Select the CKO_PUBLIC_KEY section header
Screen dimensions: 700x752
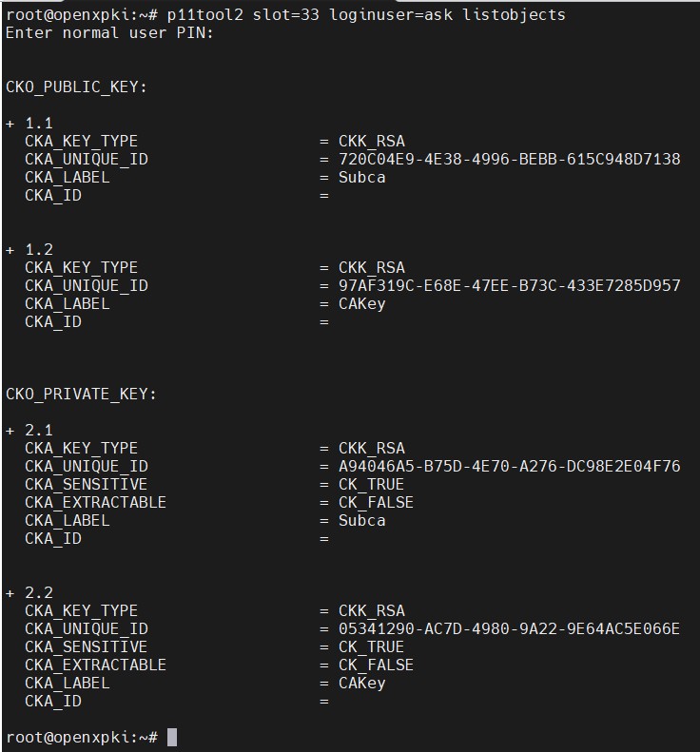click(76, 87)
